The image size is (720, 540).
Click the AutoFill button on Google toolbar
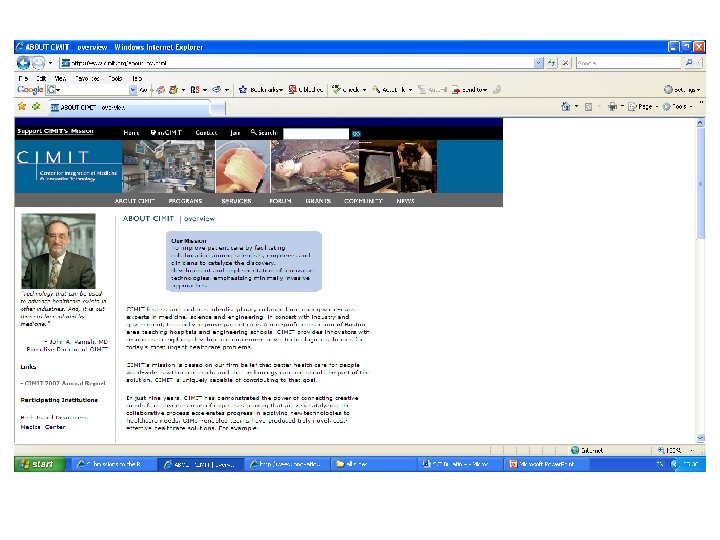point(432,90)
